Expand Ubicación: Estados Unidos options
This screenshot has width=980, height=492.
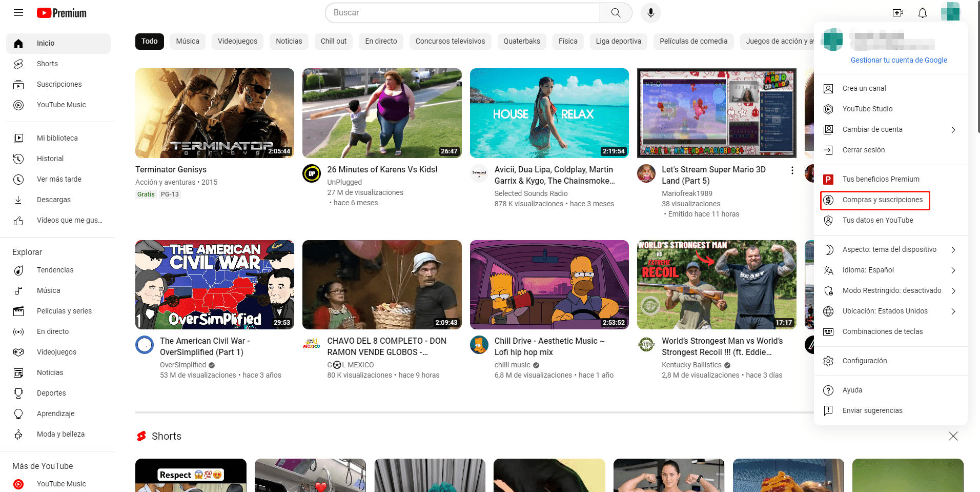tap(891, 311)
